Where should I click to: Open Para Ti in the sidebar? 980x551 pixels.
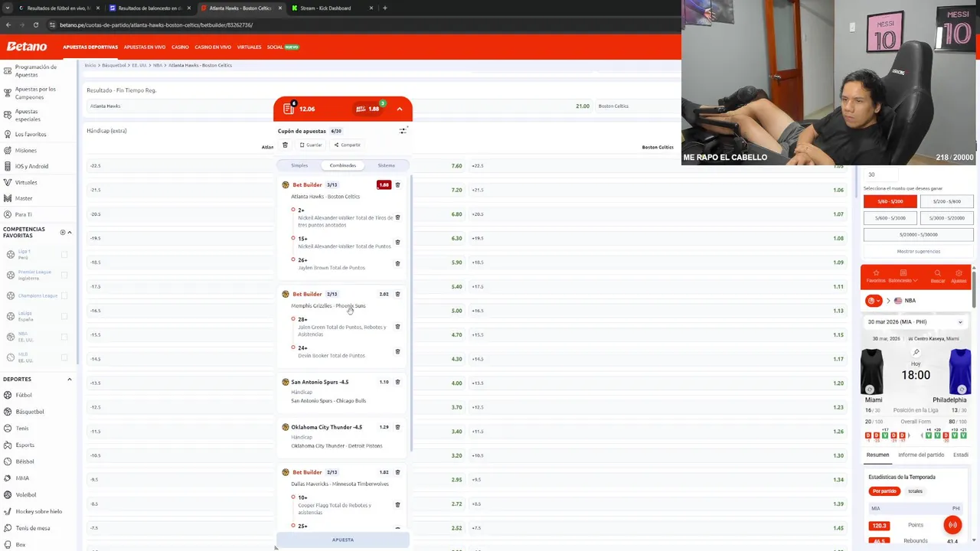23,214
